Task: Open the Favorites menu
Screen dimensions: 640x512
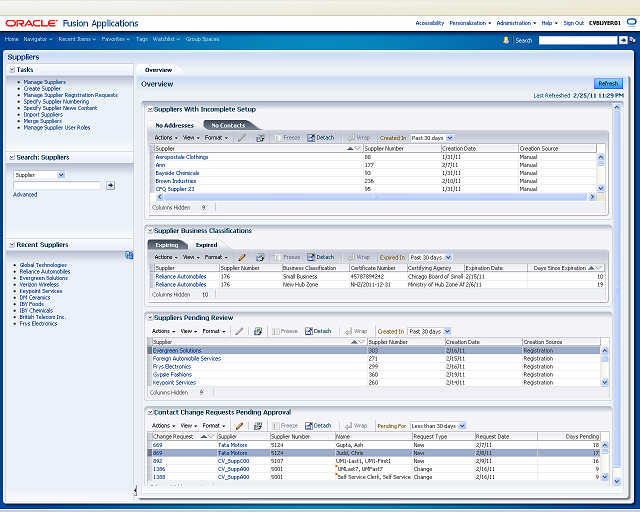Action: click(x=116, y=39)
